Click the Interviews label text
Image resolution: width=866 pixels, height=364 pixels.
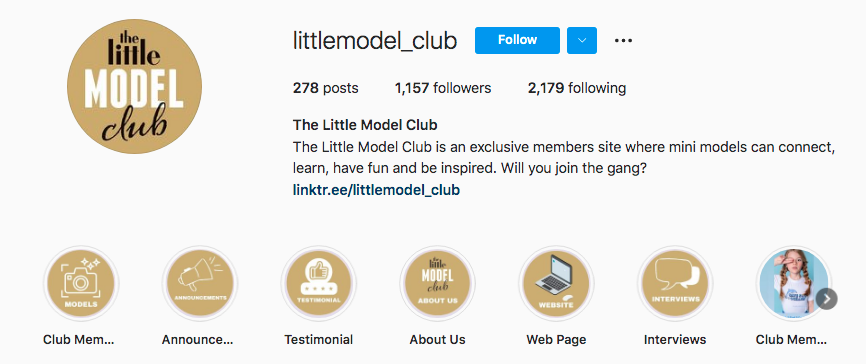point(675,339)
